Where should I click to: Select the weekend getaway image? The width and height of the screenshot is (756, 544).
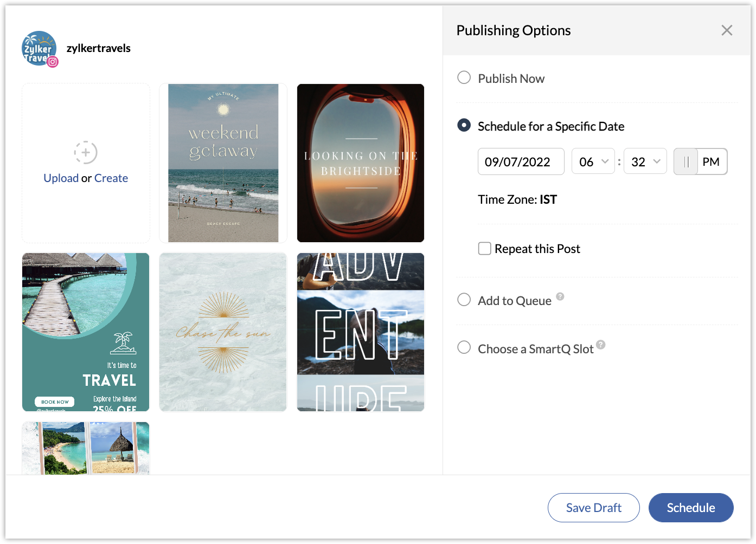[223, 163]
